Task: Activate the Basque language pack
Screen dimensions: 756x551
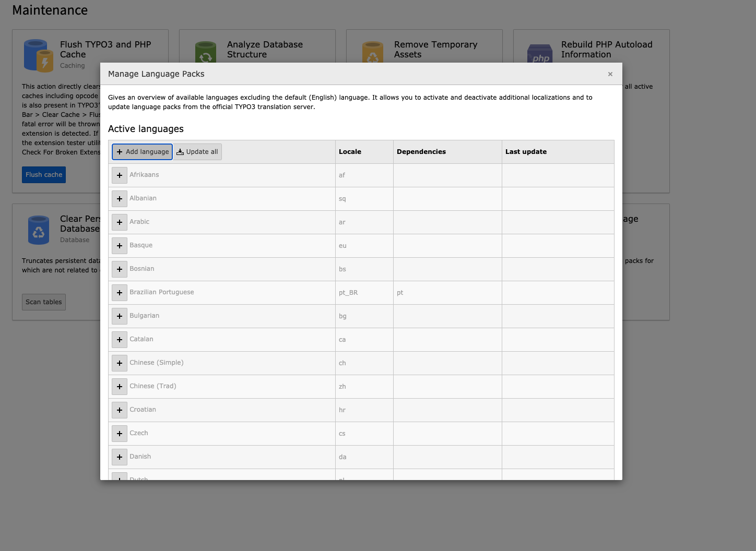Action: pos(119,245)
